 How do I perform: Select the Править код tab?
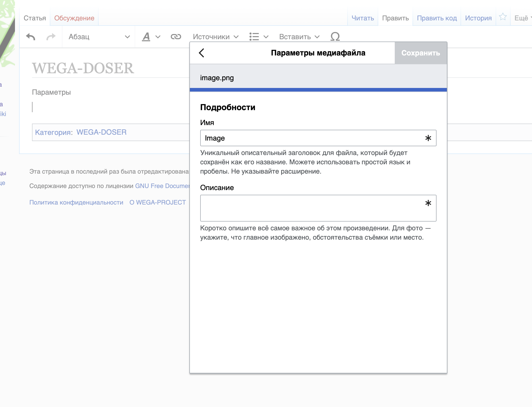coord(437,18)
